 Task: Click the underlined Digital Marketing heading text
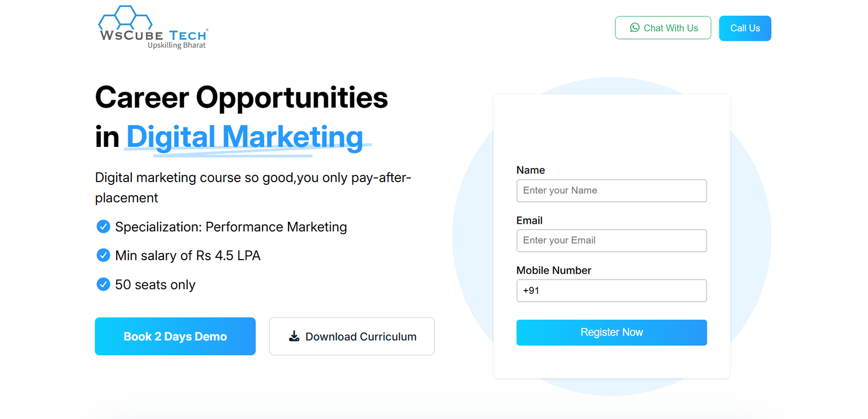(x=245, y=137)
